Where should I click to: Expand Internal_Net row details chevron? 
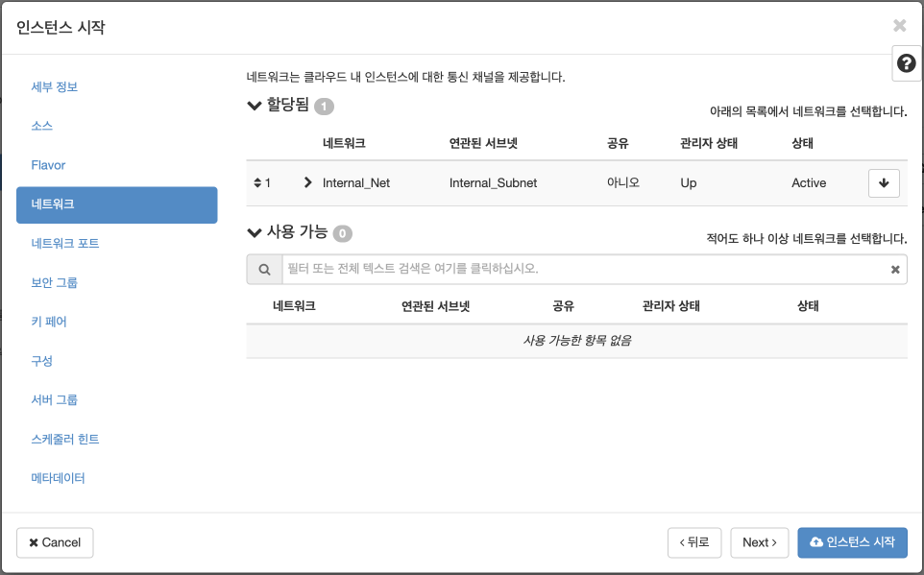(307, 182)
